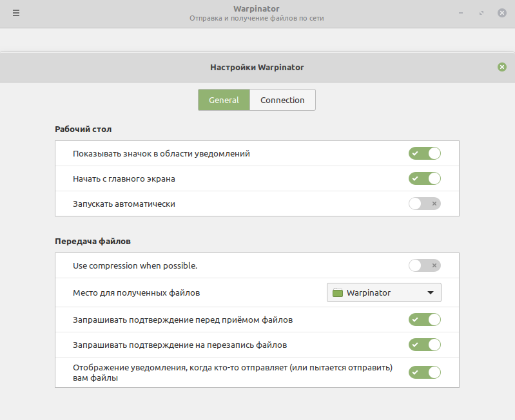Switch to the Connection tab
Viewport: 515px width, 420px height.
[x=282, y=100]
